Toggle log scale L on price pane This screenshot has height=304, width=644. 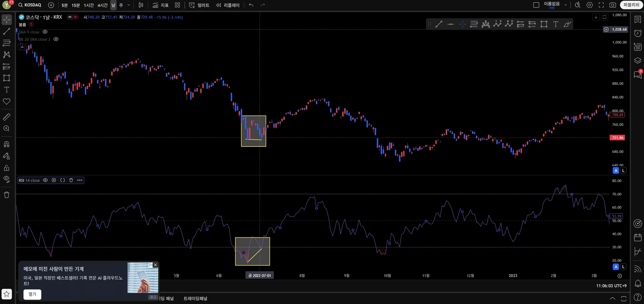click(x=623, y=171)
